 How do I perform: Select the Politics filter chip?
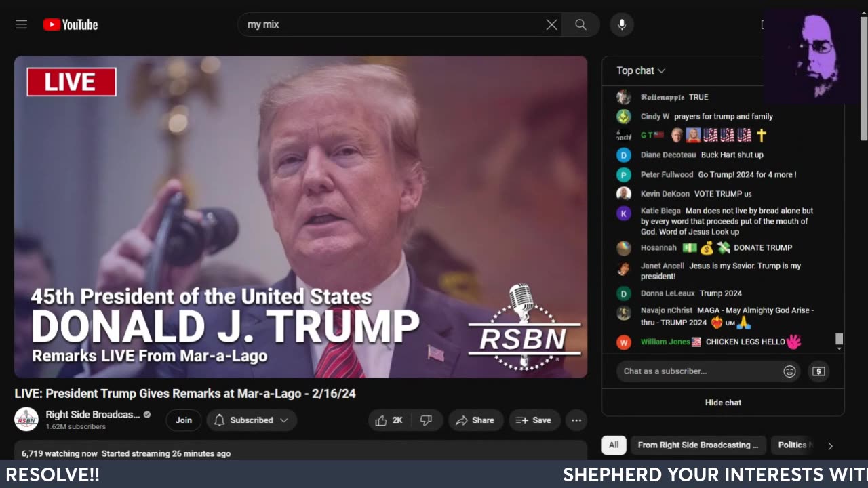[x=793, y=445]
